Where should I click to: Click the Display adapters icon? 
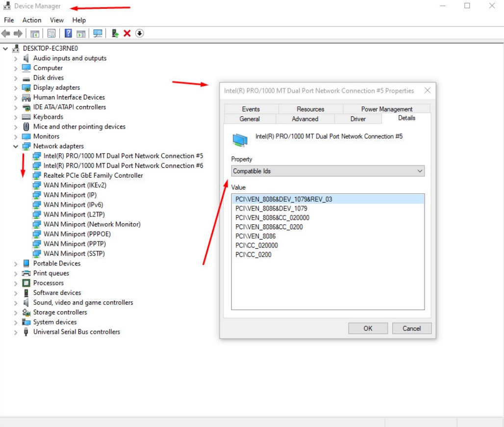click(x=26, y=87)
